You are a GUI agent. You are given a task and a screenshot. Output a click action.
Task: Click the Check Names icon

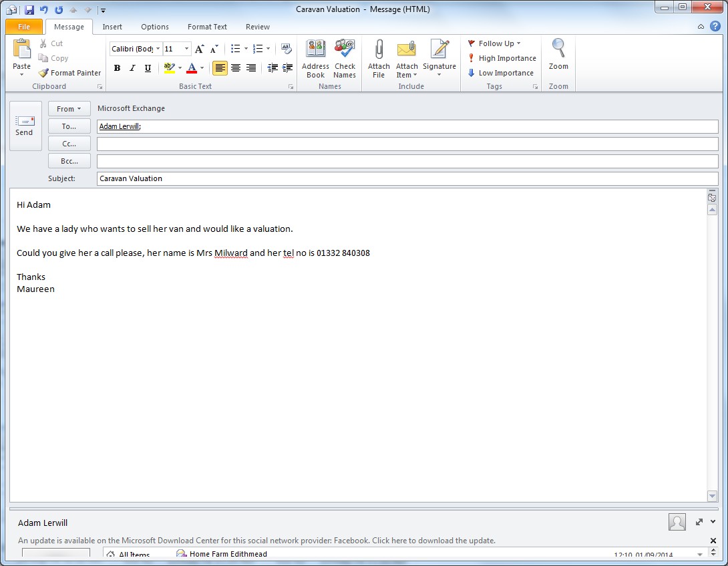pos(345,58)
